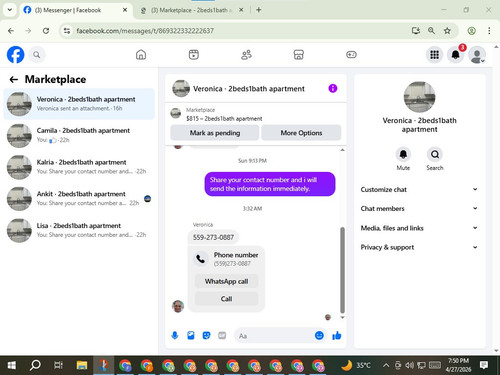Expand Media, files and links section

point(419,228)
